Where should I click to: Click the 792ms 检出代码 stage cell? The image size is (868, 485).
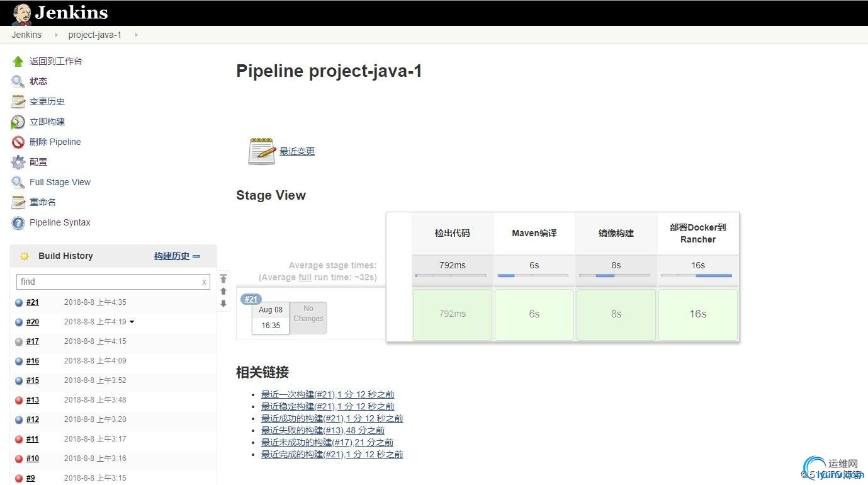tap(453, 314)
